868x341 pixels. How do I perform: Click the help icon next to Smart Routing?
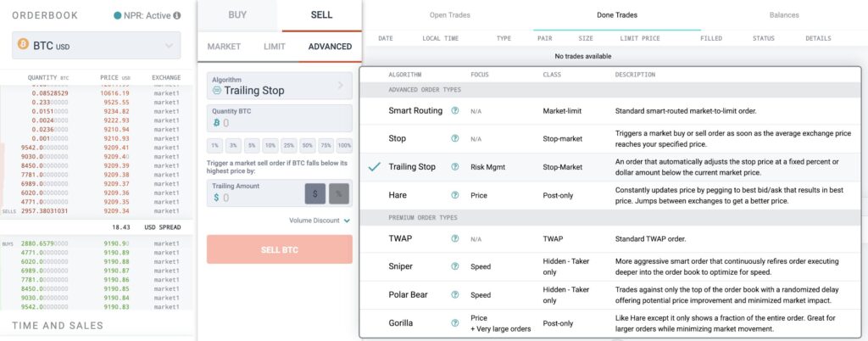click(x=455, y=111)
